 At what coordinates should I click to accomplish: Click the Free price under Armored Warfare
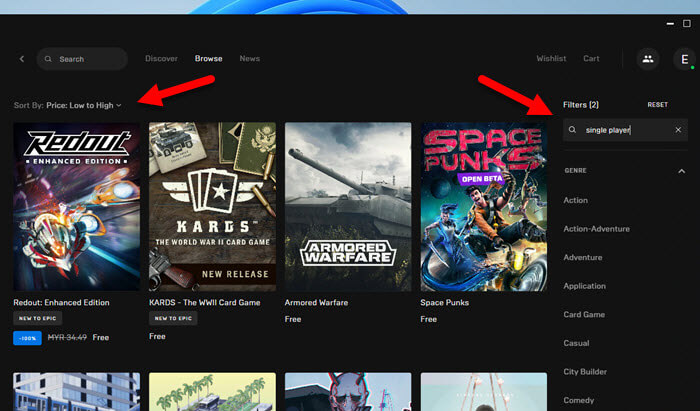(293, 319)
